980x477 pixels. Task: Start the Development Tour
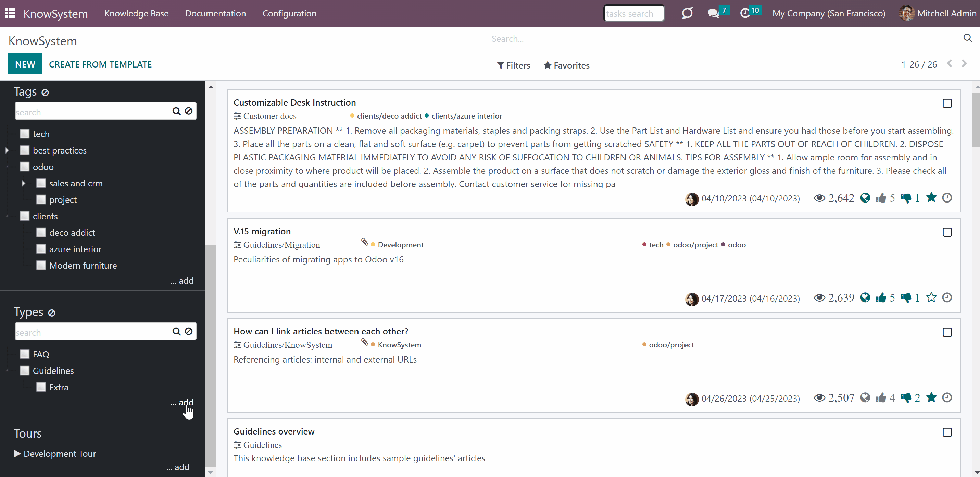(55, 453)
